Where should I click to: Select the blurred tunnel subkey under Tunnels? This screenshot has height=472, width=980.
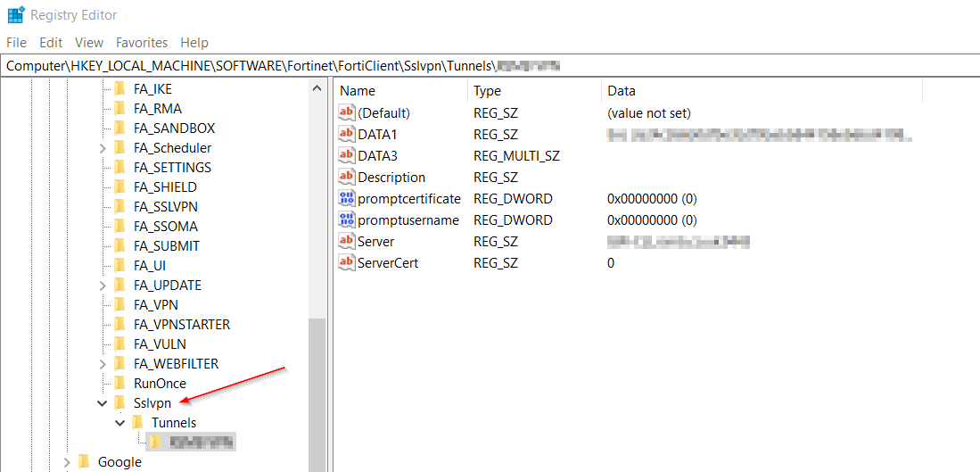tap(191, 442)
